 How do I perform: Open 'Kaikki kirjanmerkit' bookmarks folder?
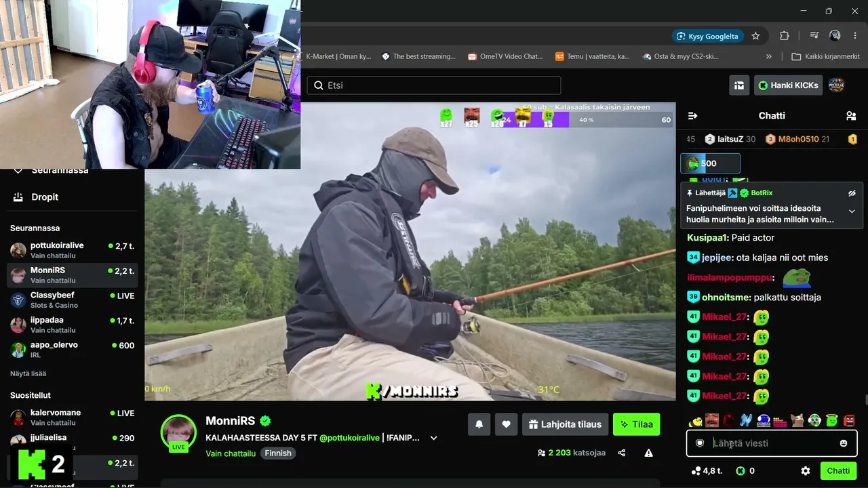pyautogui.click(x=825, y=56)
